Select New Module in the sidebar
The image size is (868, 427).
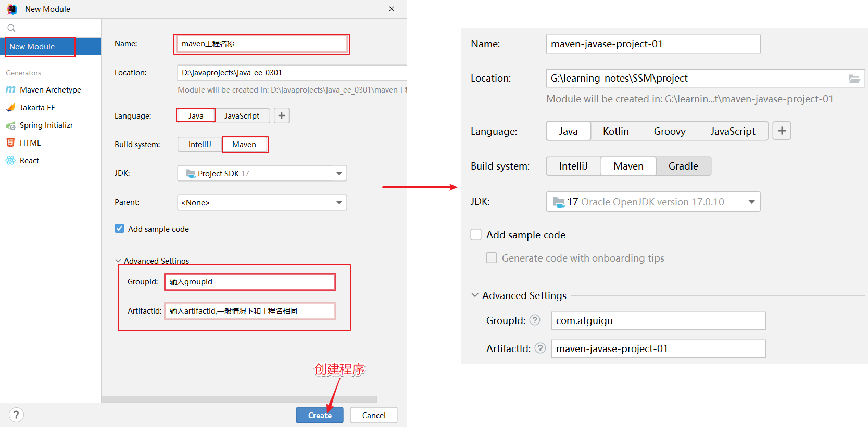(x=51, y=46)
